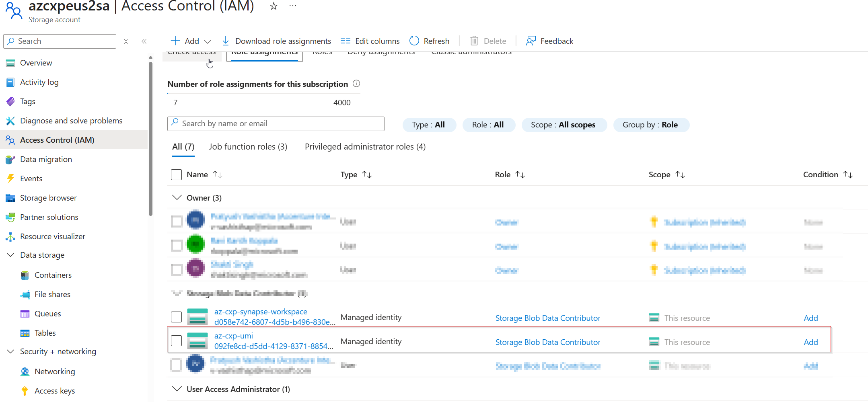Viewport: 868px width, 402px height.
Task: Check the blurred user row under Storage Blob Data Contributor
Action: click(176, 365)
